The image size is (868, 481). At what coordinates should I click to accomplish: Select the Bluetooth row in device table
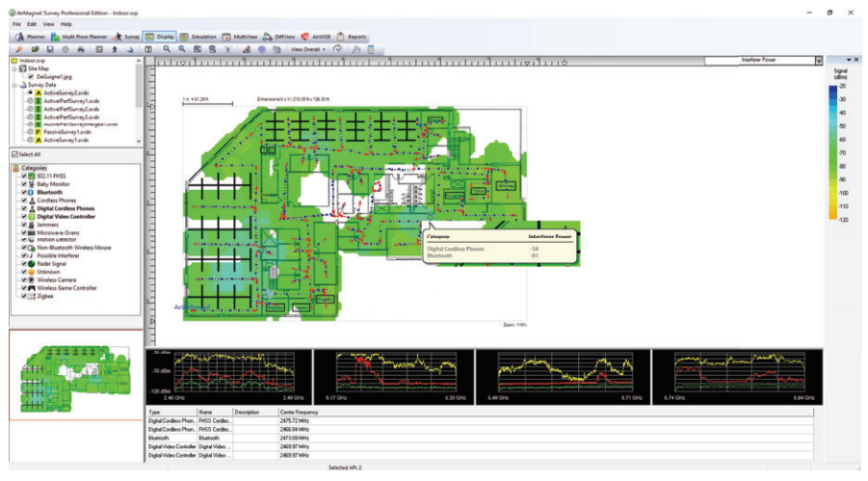coord(480,439)
